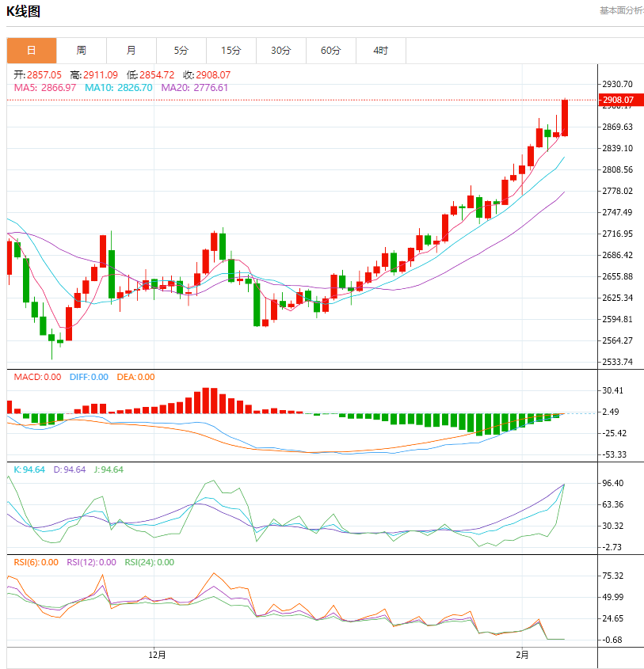Click the 2686.42 price axis label

[617, 255]
